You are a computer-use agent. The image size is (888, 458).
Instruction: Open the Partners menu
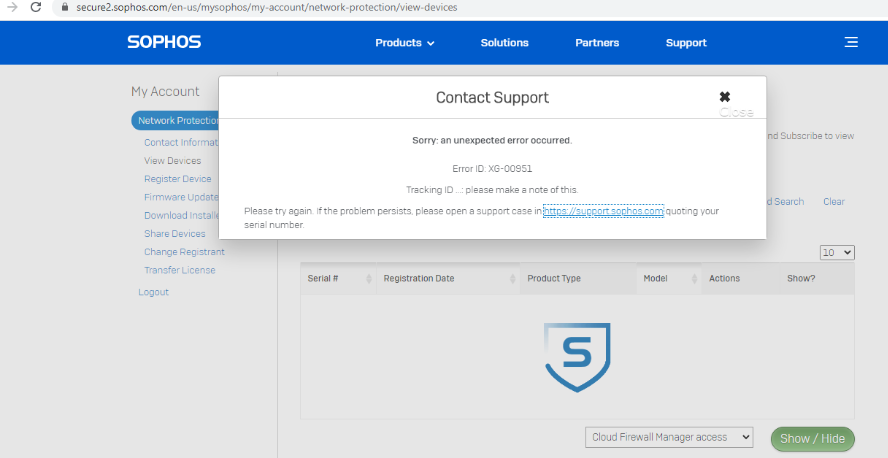(x=597, y=42)
